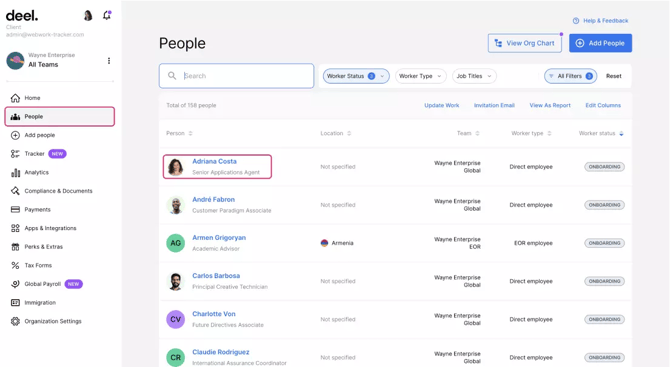Screen dimensions: 670x367
Task: Click the Help & Feedback question icon
Action: pyautogui.click(x=576, y=21)
